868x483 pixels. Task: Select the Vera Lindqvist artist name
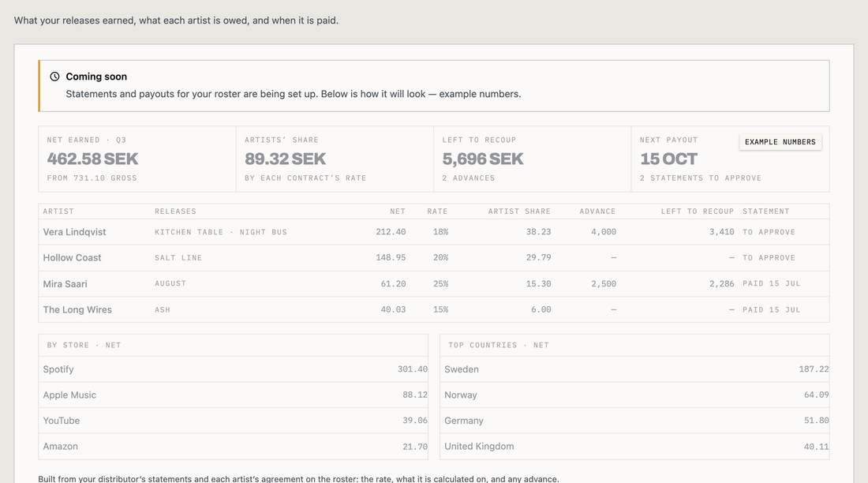pos(74,232)
